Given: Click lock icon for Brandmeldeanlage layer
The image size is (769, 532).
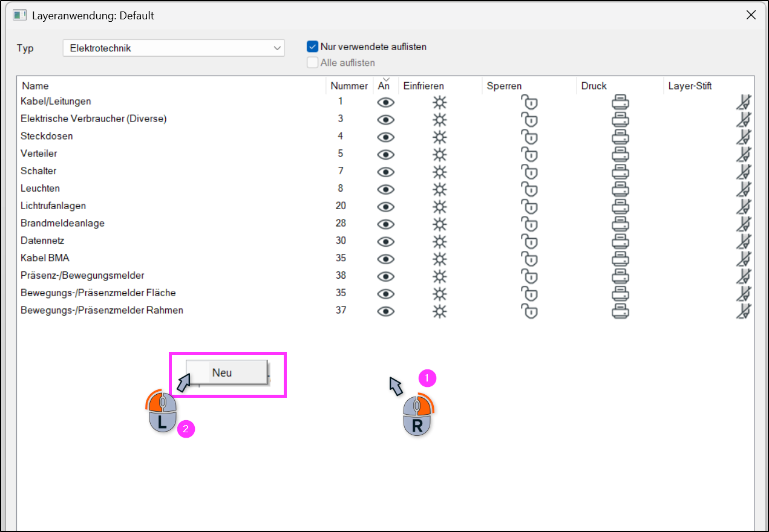Looking at the screenshot, I should tap(529, 224).
